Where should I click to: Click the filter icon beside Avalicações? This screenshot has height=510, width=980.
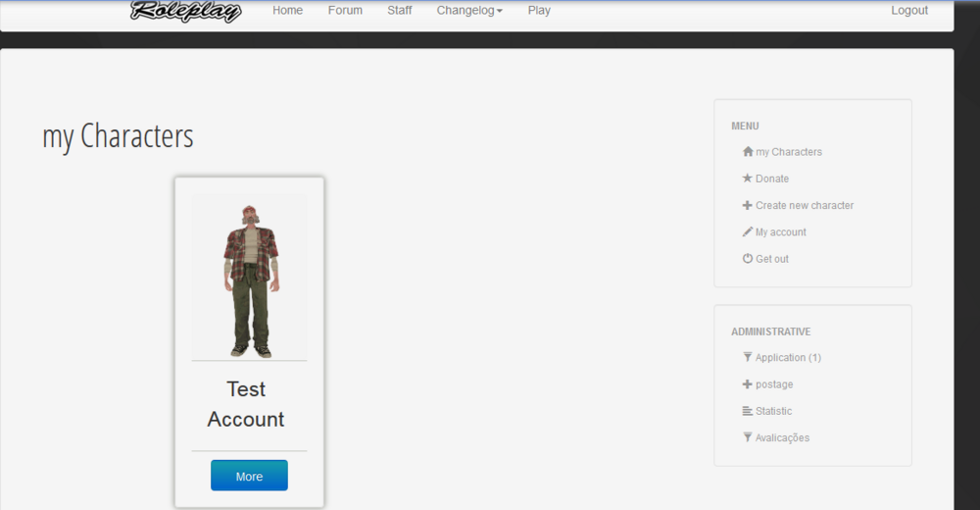pyautogui.click(x=747, y=437)
